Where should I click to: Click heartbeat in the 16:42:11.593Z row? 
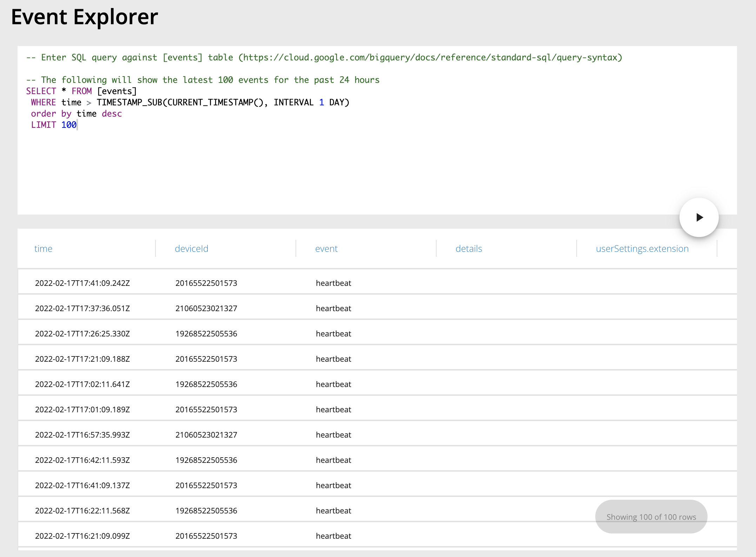click(333, 460)
